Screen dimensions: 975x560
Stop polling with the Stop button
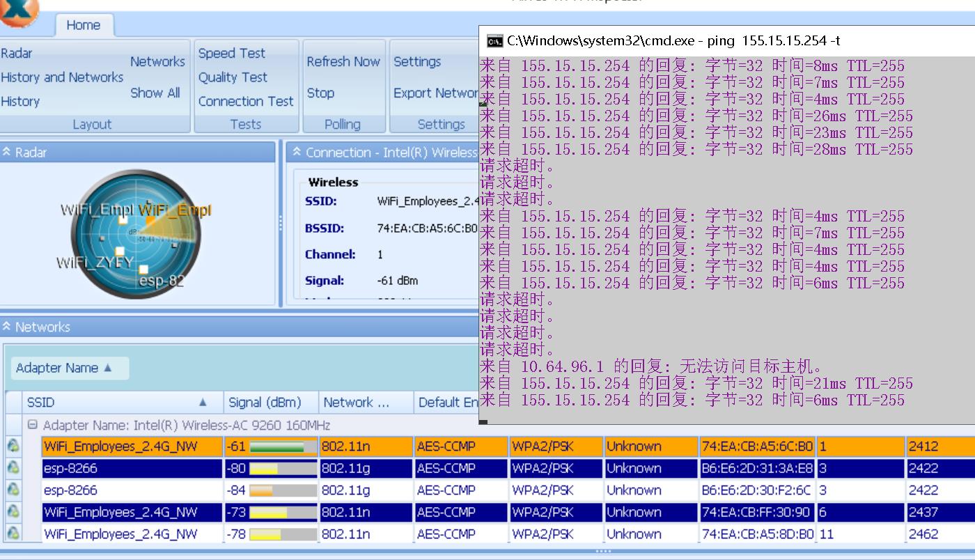pyautogui.click(x=320, y=93)
